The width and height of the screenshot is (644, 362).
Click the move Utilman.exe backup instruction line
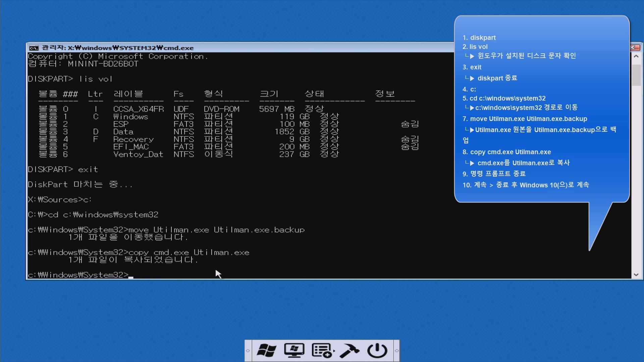coord(525,119)
